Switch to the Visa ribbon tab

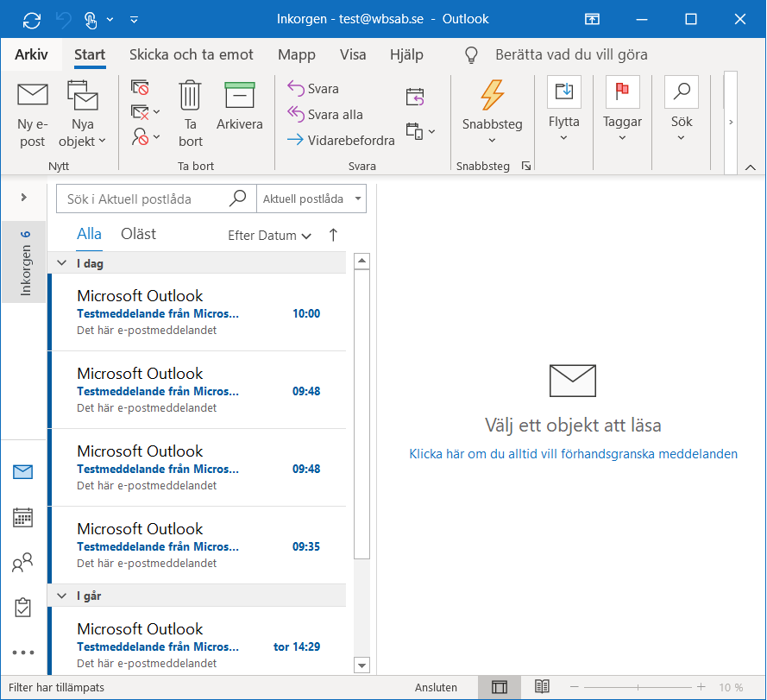(353, 54)
